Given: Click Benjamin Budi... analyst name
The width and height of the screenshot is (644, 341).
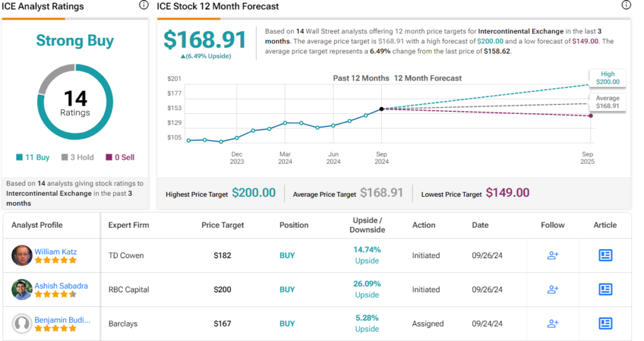Looking at the screenshot, I should 62,320.
